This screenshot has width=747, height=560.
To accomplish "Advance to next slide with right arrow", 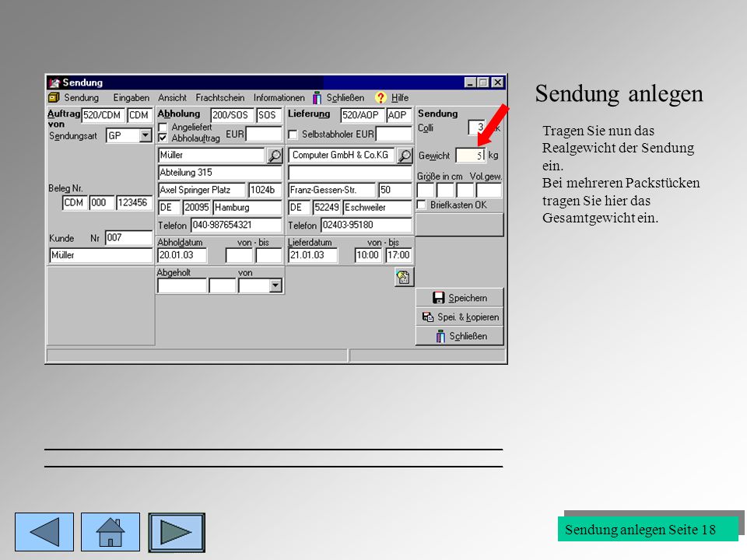I will click(177, 532).
